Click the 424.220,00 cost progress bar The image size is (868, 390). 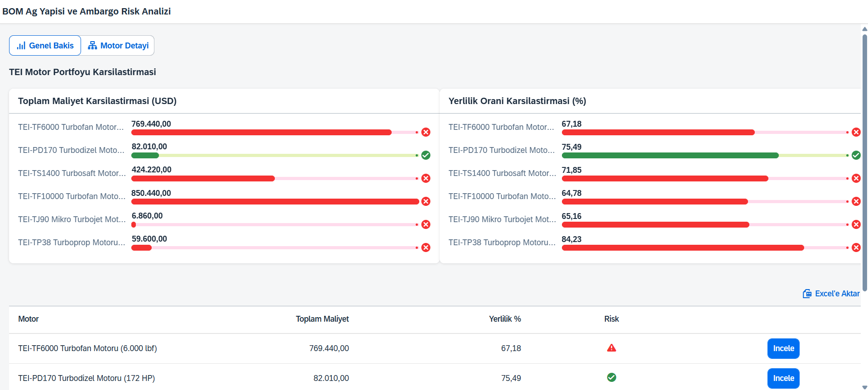pyautogui.click(x=275, y=178)
